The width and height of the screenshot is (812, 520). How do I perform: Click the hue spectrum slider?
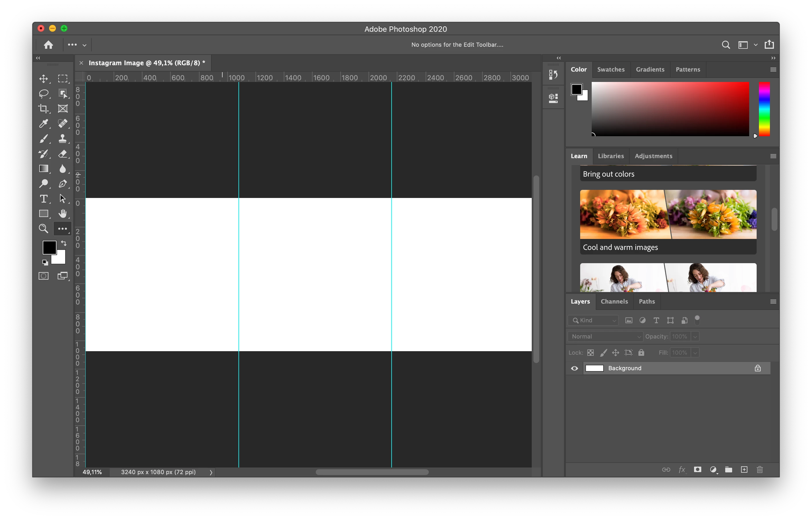(764, 109)
